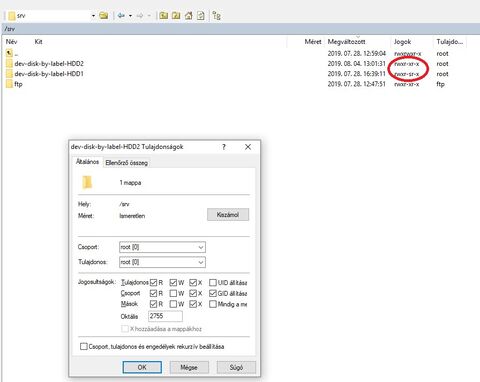Image resolution: width=480 pixels, height=382 pixels.
Task: Switch to the Ellenőrző összeg tab
Action: [126, 163]
